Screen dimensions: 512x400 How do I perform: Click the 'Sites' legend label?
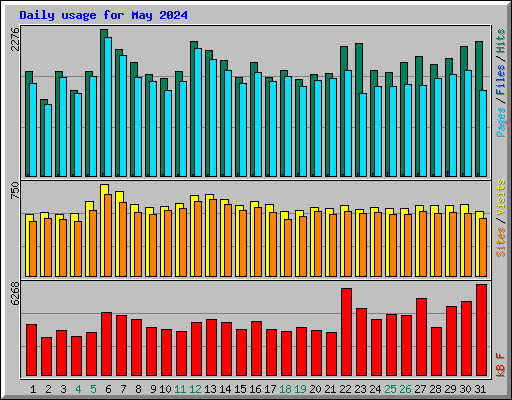[501, 242]
